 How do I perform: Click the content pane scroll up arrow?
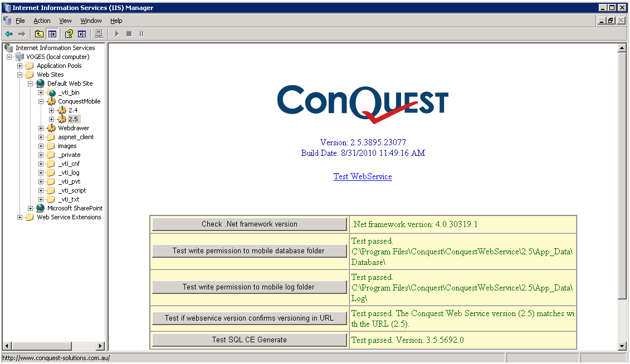pos(622,48)
